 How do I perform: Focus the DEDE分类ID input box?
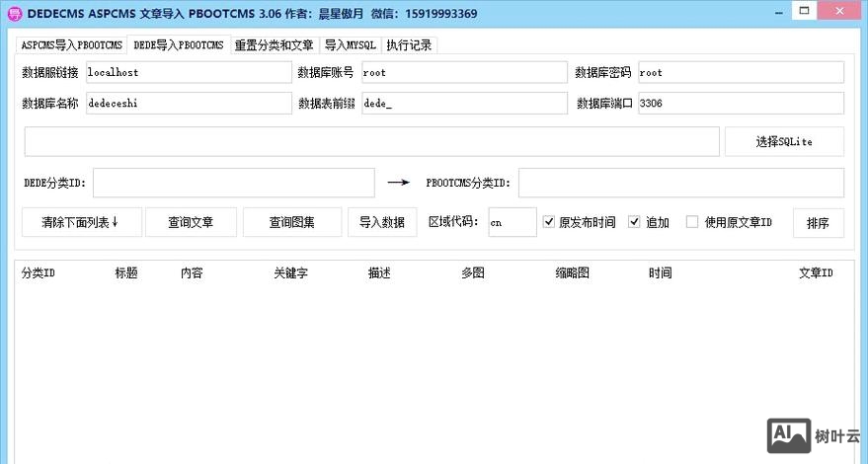(x=234, y=183)
